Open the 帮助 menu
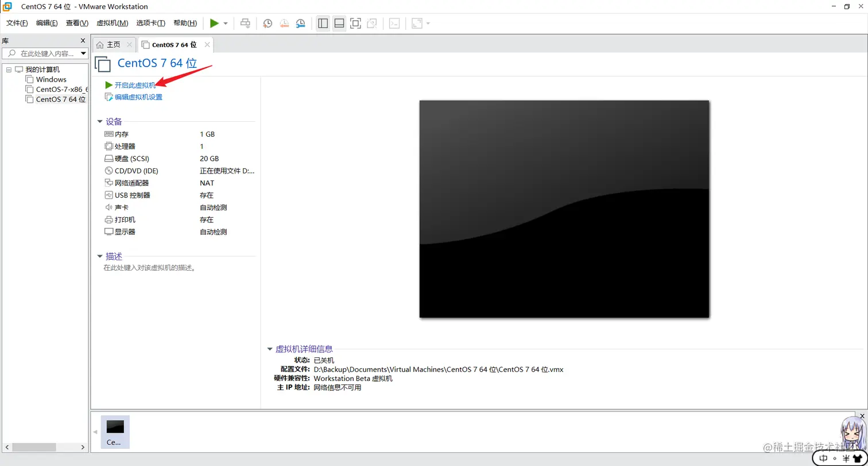 [185, 23]
